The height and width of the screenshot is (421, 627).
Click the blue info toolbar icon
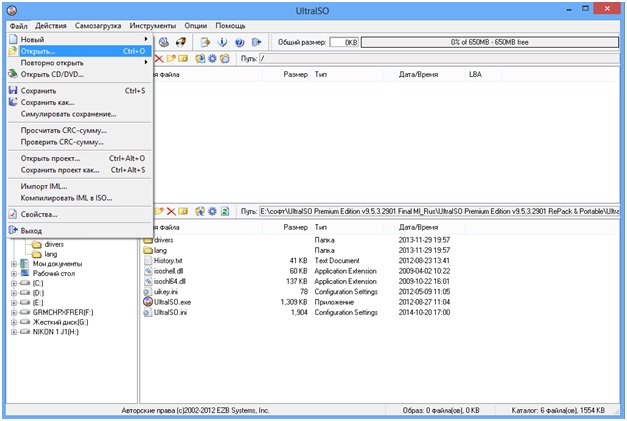pos(222,42)
